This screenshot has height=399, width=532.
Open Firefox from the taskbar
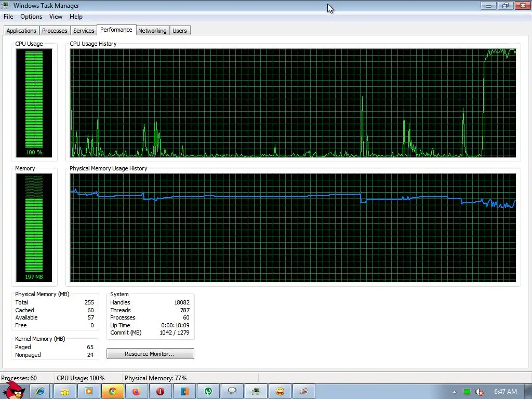(137, 392)
